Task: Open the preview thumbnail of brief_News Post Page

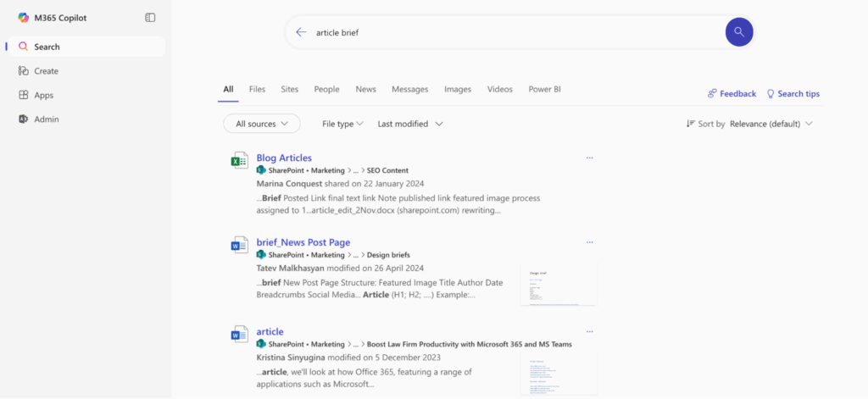Action: [x=559, y=284]
